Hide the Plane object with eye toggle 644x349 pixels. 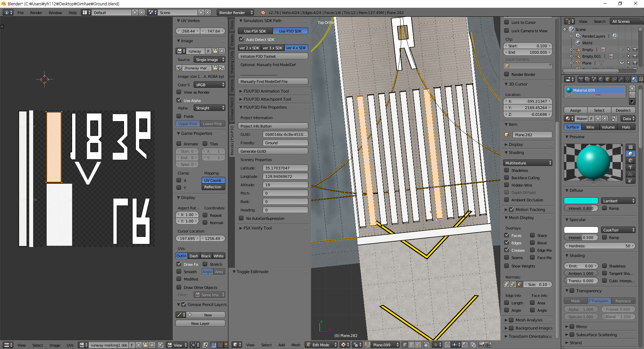tap(622, 63)
